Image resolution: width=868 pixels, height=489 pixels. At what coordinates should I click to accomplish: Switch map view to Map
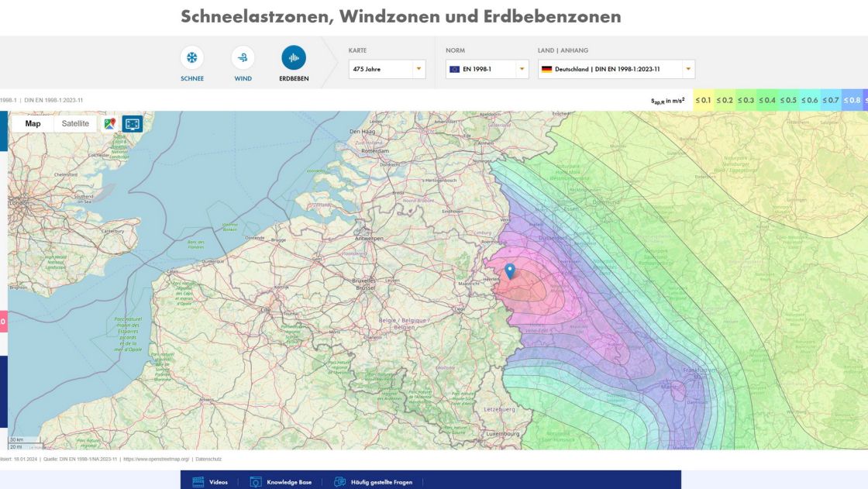pyautogui.click(x=33, y=124)
